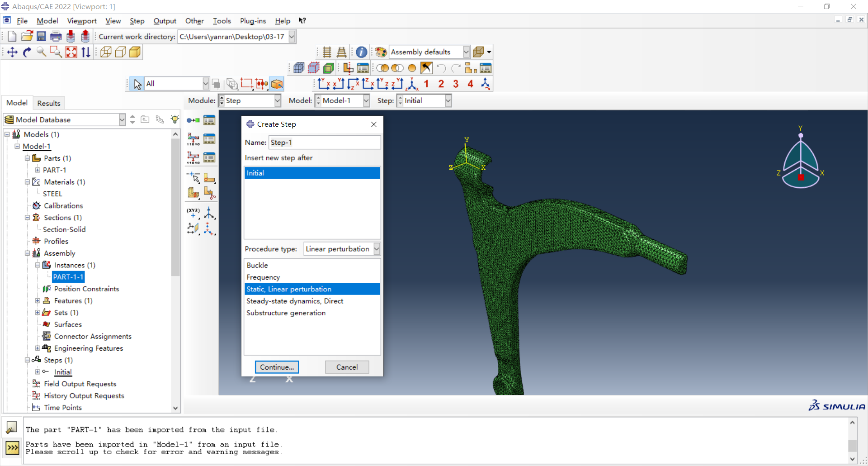Click the command line interface icon
This screenshot has height=466, width=868.
(12, 448)
